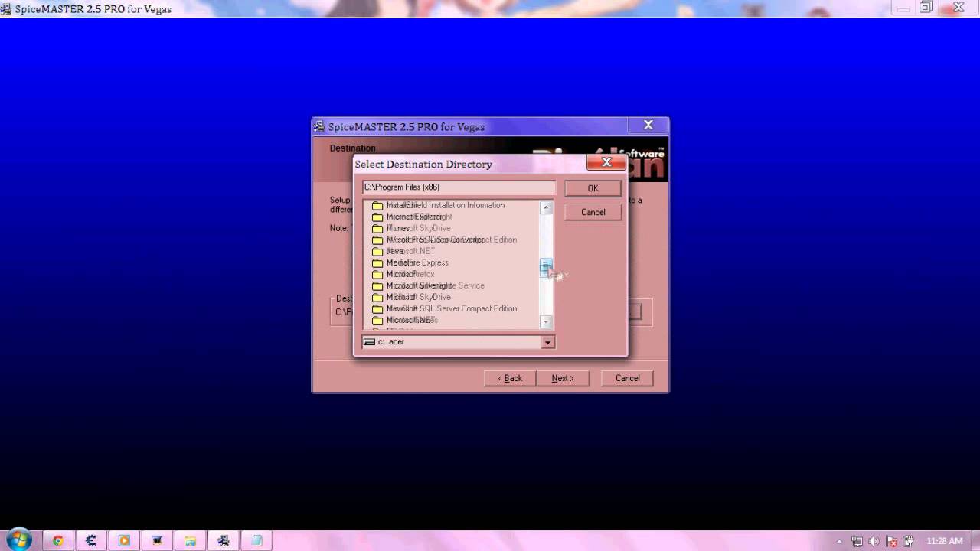Open the orange media player taskbar icon

pos(124,540)
